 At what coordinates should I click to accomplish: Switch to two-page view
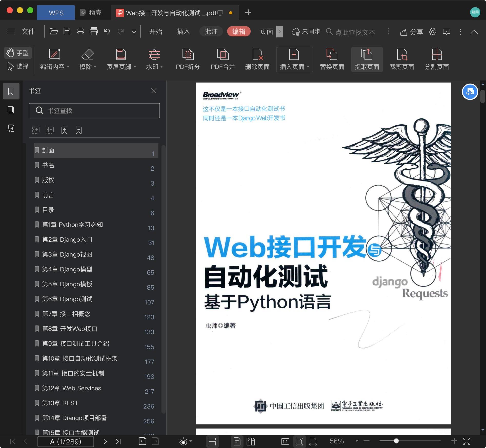(250, 441)
